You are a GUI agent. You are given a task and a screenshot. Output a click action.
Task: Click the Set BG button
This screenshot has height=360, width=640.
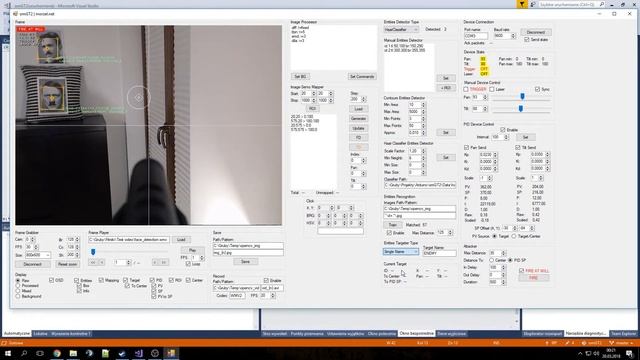tap(300, 77)
